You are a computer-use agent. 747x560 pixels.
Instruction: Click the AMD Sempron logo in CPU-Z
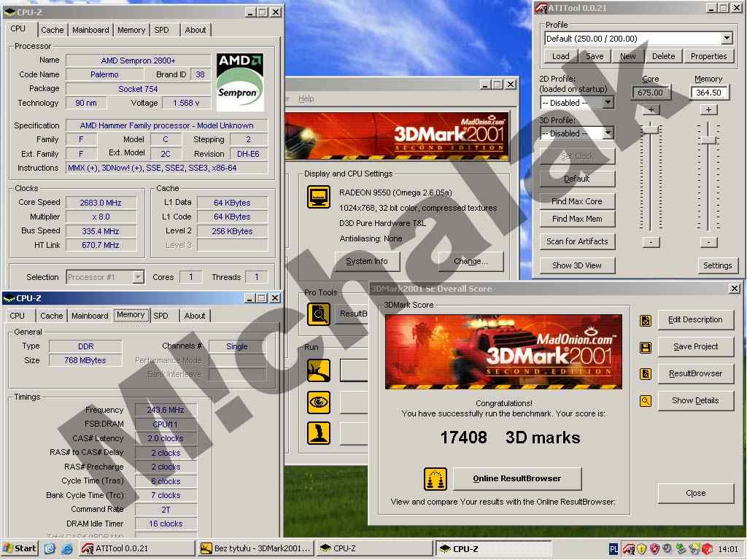(240, 82)
